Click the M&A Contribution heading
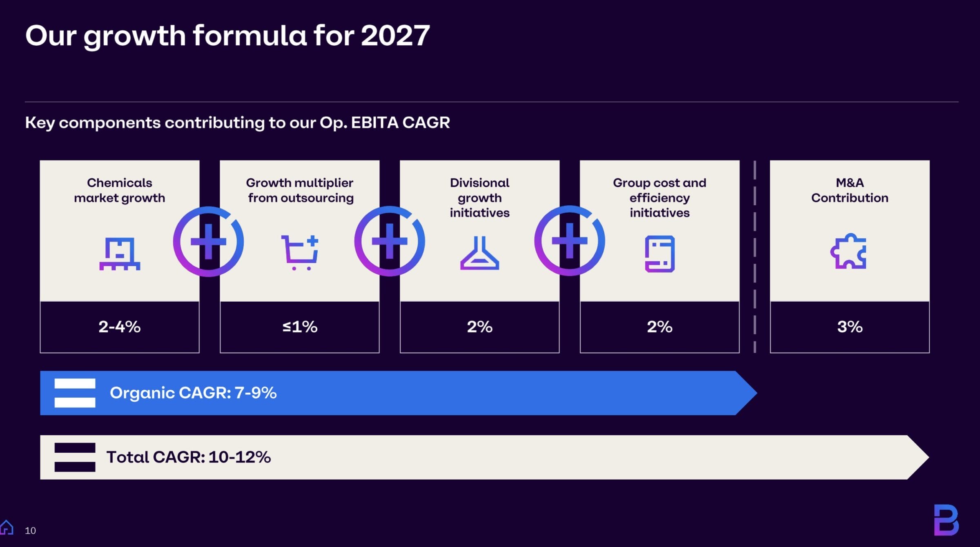 pyautogui.click(x=849, y=190)
